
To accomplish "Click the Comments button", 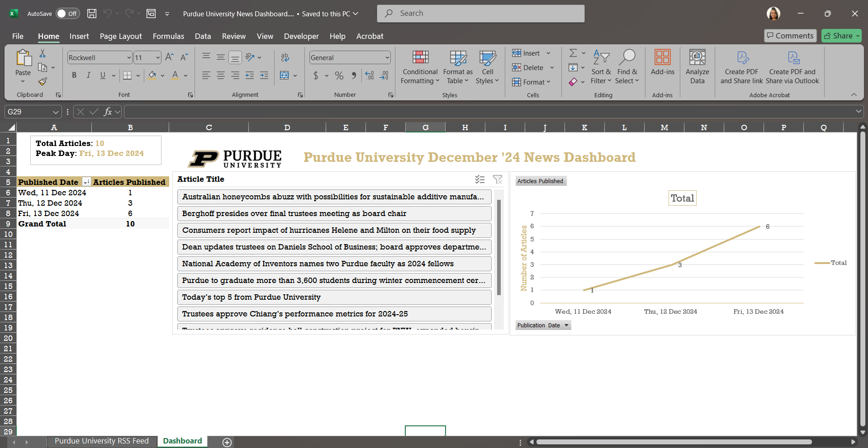I will click(x=790, y=36).
